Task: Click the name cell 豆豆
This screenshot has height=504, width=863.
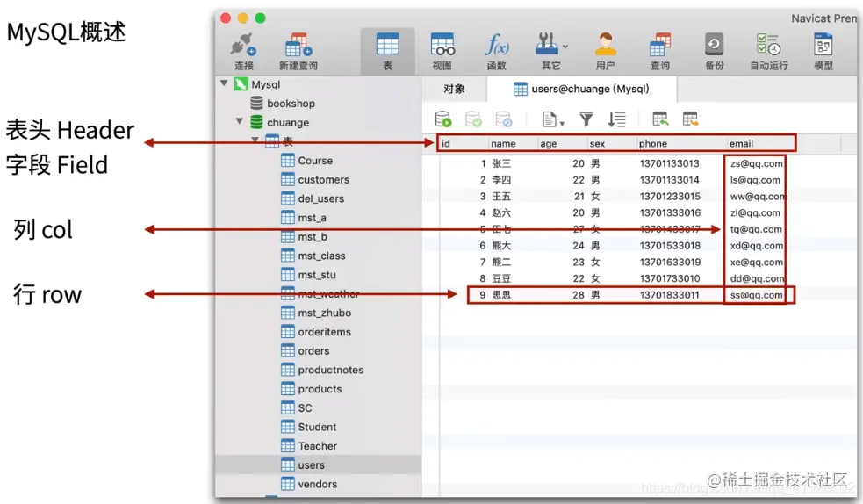Action: [x=500, y=278]
